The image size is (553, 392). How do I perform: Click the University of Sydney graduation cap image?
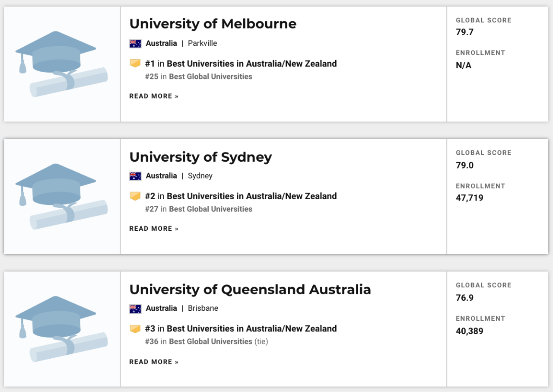[62, 197]
